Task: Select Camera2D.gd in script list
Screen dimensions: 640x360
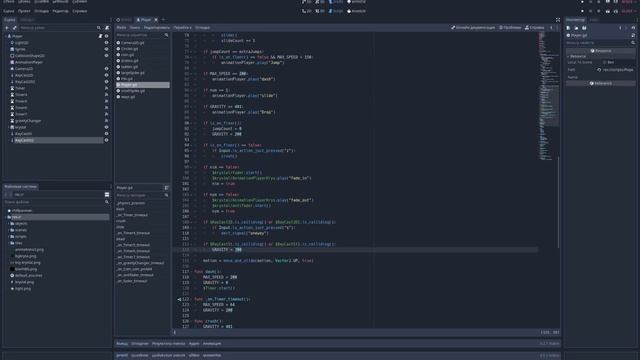Action: [133, 43]
